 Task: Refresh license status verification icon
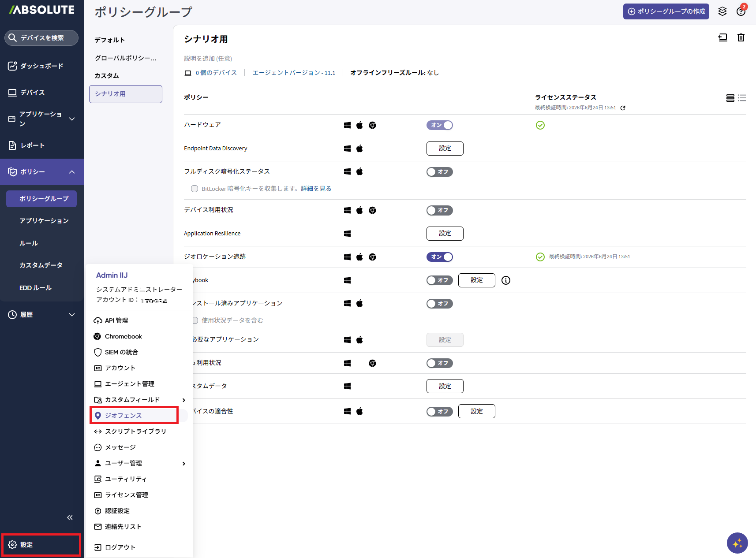623,108
